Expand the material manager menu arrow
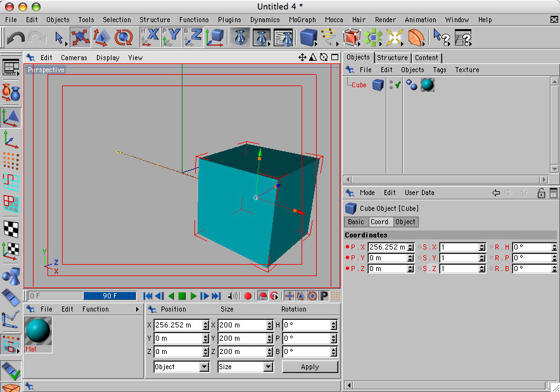This screenshot has height=392, width=560. (x=137, y=310)
